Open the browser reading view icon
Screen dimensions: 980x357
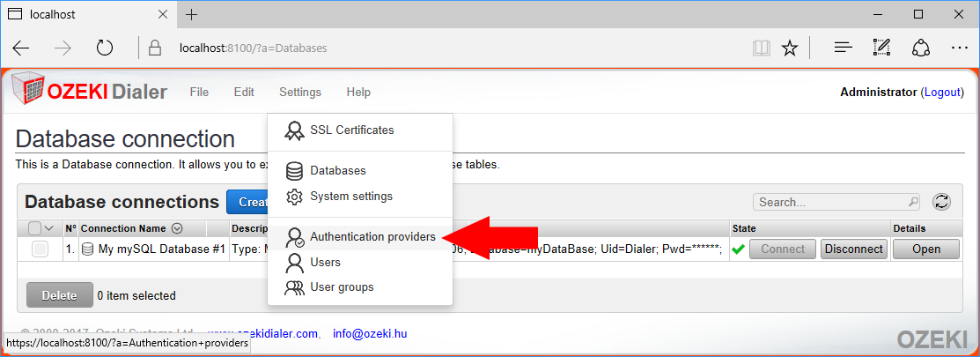[761, 48]
